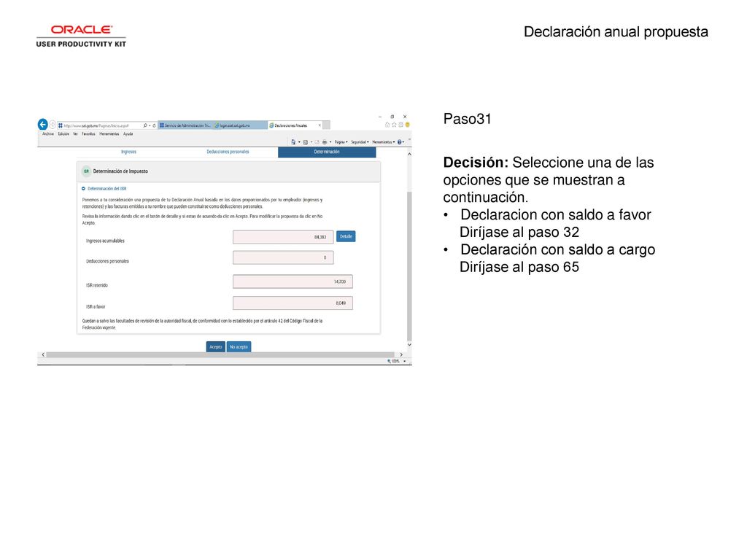Open the Ver menu
Viewport: 747px width, 560px height.
click(75, 134)
